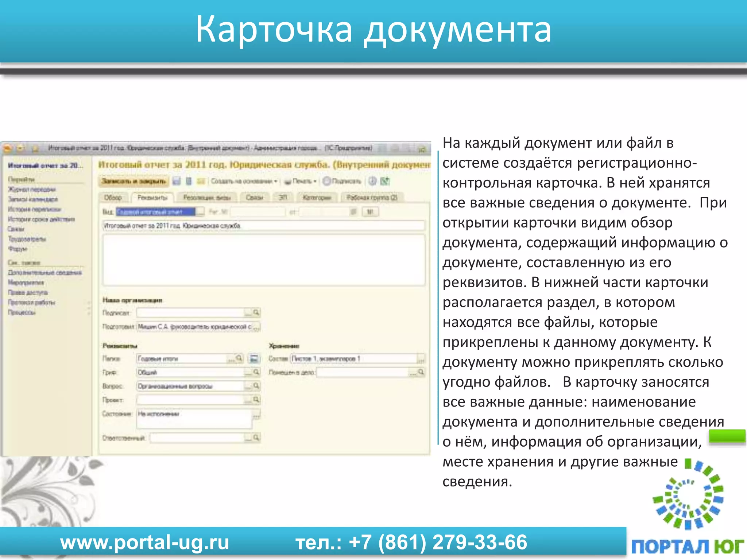Image resolution: width=747 pixels, height=560 pixels.
Task: Click the round clock icon in toolbar
Action: tap(372, 181)
